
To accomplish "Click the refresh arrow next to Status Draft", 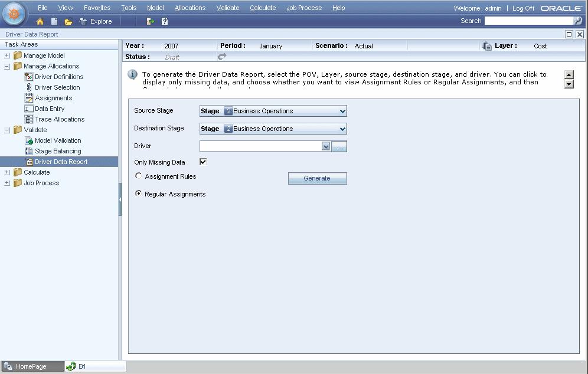I will pos(221,57).
